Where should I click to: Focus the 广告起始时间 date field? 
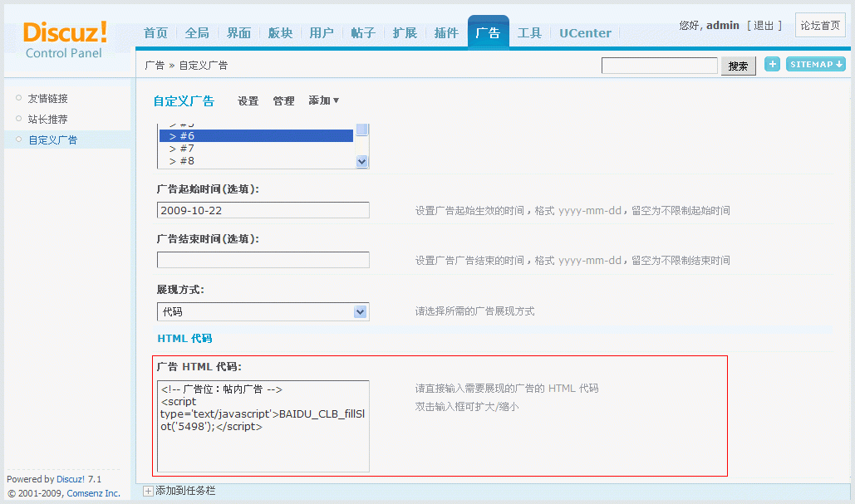263,210
